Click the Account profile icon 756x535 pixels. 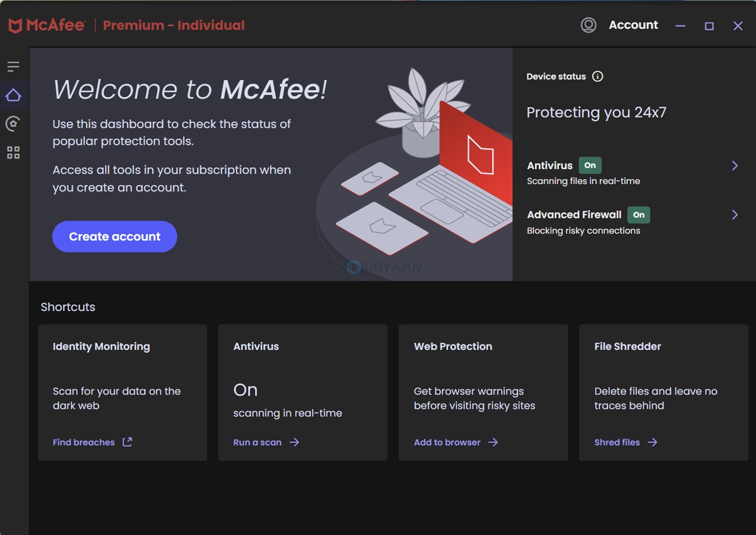(x=588, y=25)
